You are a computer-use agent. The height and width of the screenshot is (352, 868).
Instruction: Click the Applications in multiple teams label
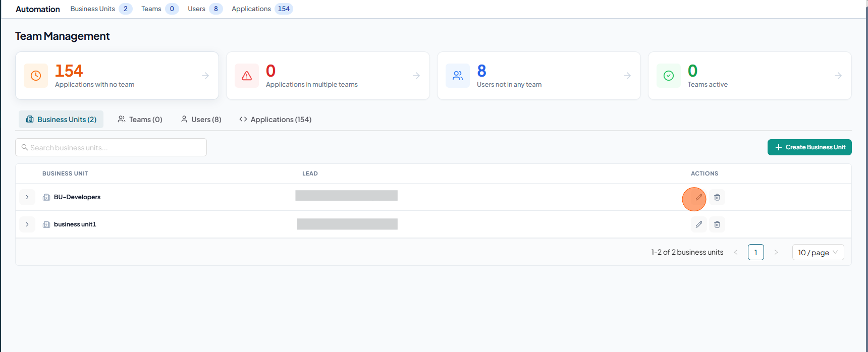[x=312, y=85]
